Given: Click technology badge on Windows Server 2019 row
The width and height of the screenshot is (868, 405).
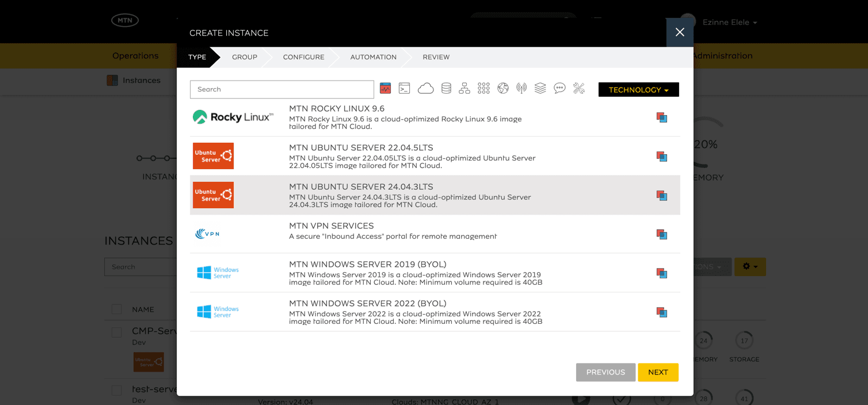Looking at the screenshot, I should coord(662,273).
